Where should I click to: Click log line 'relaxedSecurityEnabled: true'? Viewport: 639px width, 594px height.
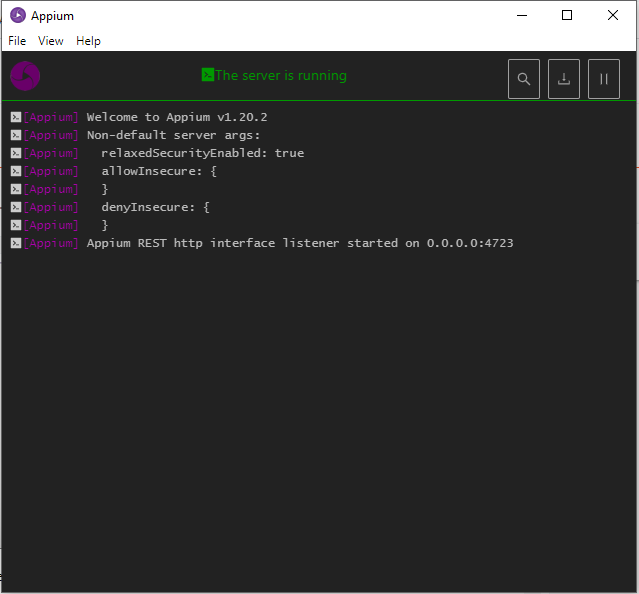(203, 153)
